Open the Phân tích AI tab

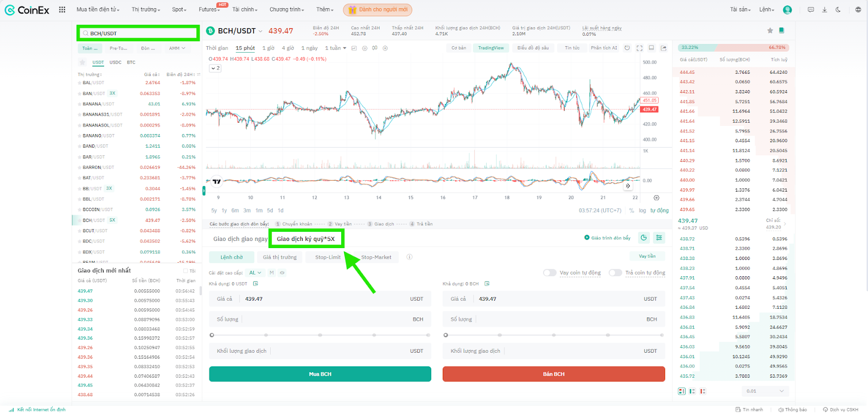pos(604,48)
